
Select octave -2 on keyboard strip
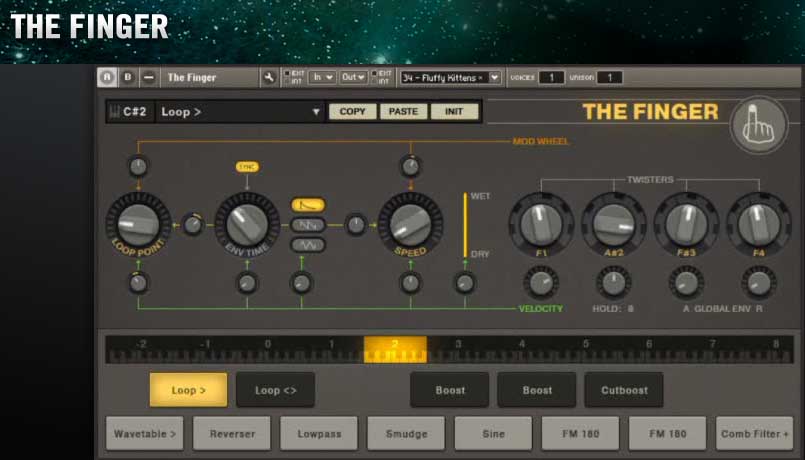141,350
